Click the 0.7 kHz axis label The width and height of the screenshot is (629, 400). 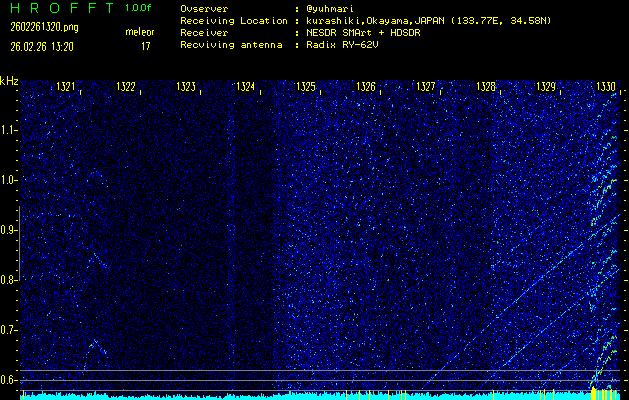pos(7,330)
